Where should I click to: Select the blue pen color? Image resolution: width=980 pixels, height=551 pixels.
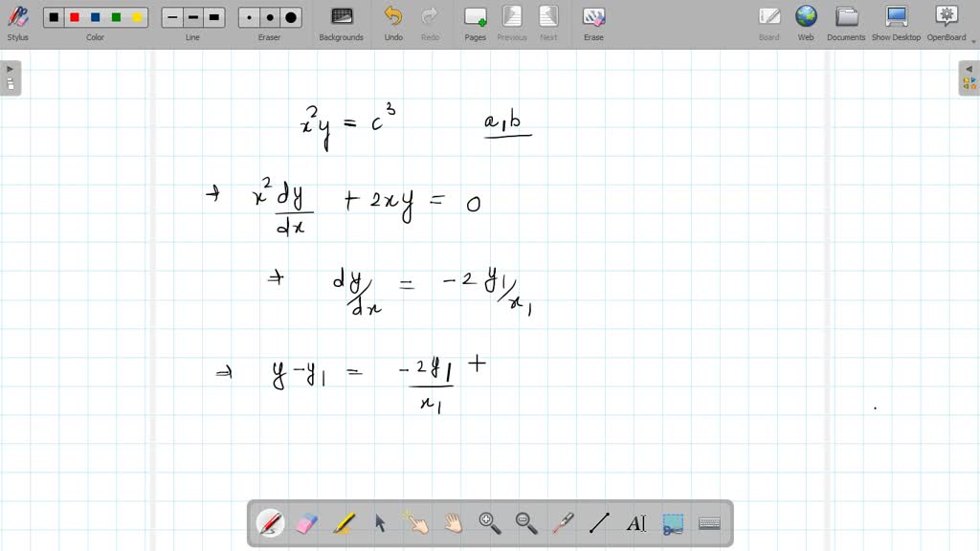point(96,17)
